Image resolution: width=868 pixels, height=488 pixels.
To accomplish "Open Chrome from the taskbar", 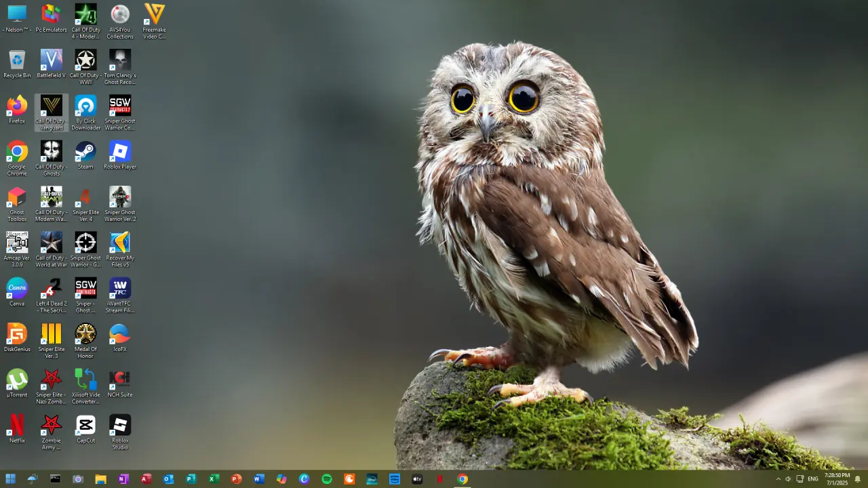I will [462, 479].
